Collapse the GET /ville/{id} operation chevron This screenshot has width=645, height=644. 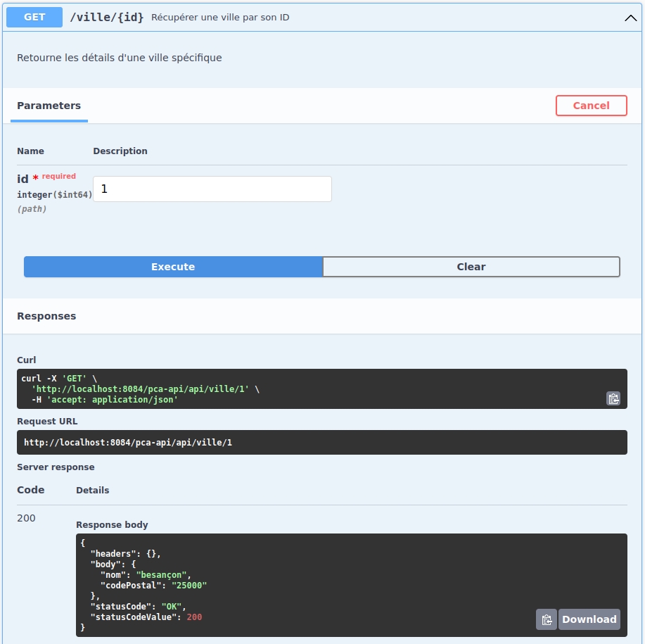pyautogui.click(x=630, y=18)
